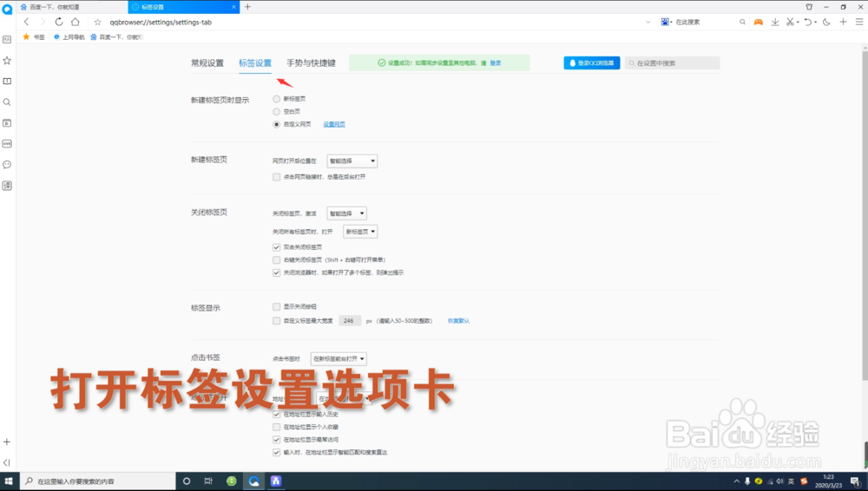Click QQ Browser icon in taskbar
The image size is (868, 491).
tap(253, 481)
